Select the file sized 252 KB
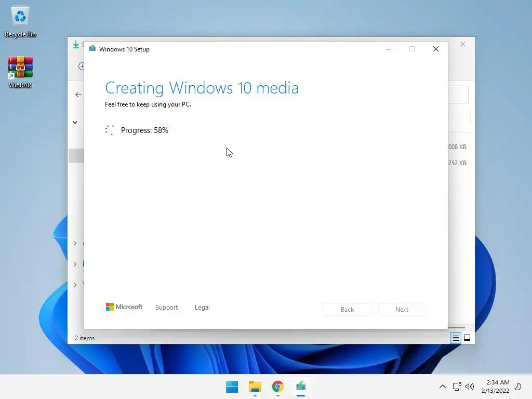Image resolution: width=532 pixels, height=399 pixels. [x=457, y=163]
